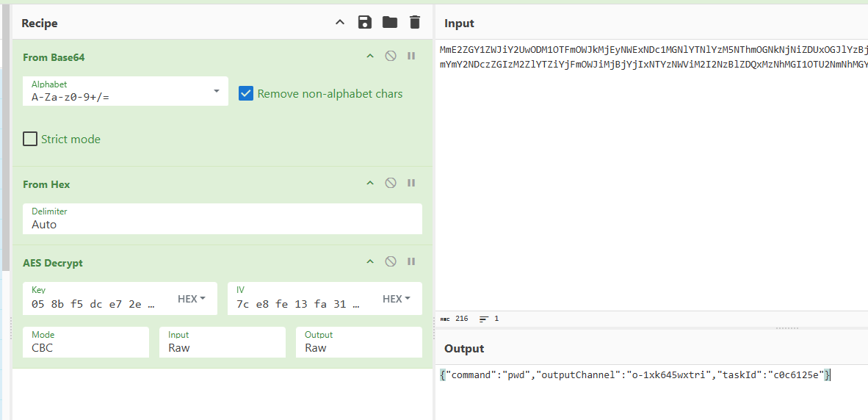868x420 pixels.
Task: Disable the From Hex operation
Action: [391, 184]
